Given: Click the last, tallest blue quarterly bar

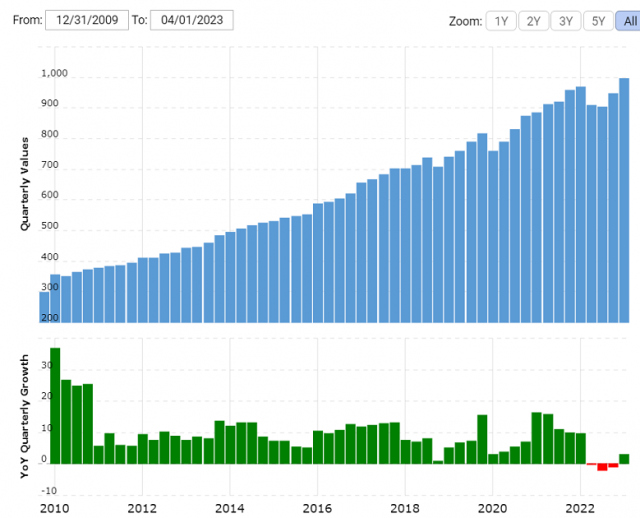Looking at the screenshot, I should click(x=624, y=200).
